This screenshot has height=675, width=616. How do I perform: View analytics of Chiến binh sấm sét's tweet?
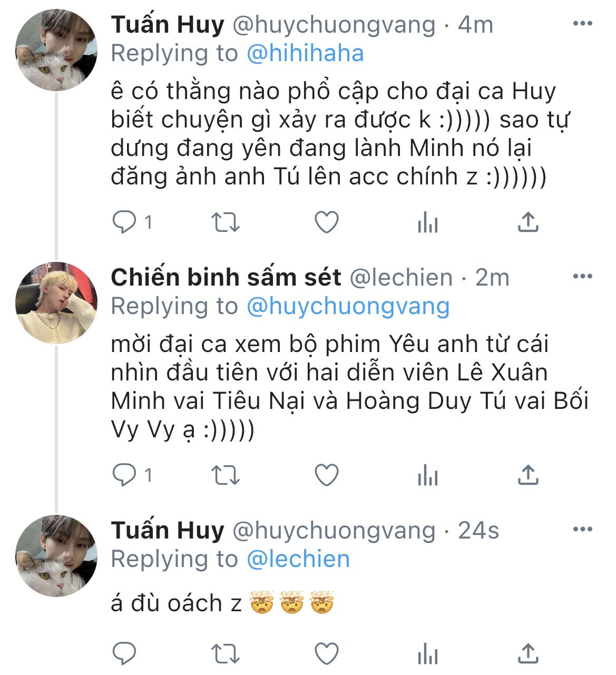point(427,476)
